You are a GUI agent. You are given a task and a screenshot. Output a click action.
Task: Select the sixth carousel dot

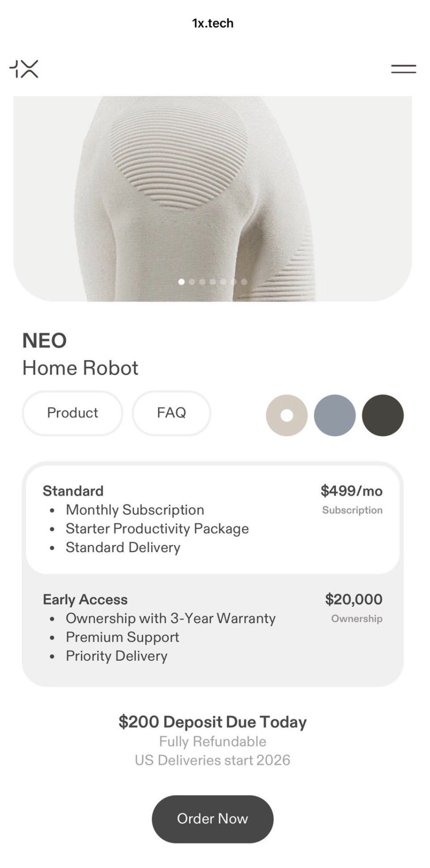point(233,282)
